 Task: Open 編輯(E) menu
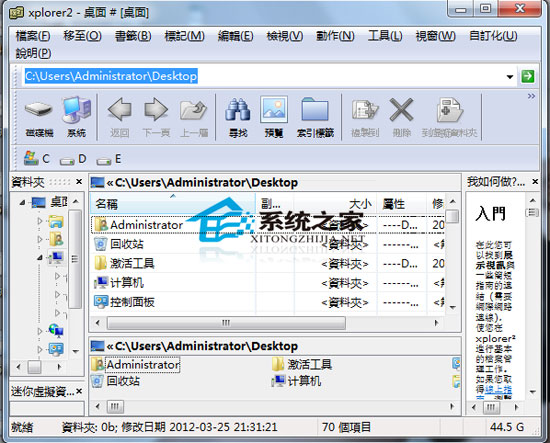tap(235, 36)
